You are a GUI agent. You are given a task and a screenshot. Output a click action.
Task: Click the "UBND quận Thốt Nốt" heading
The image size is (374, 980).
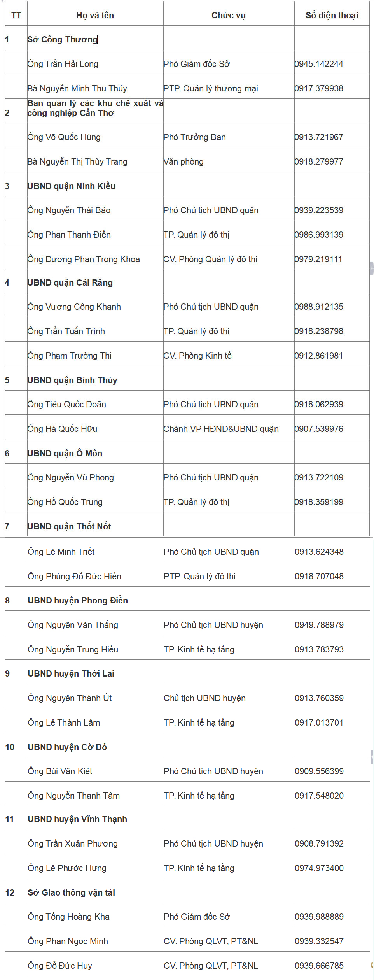click(x=69, y=527)
